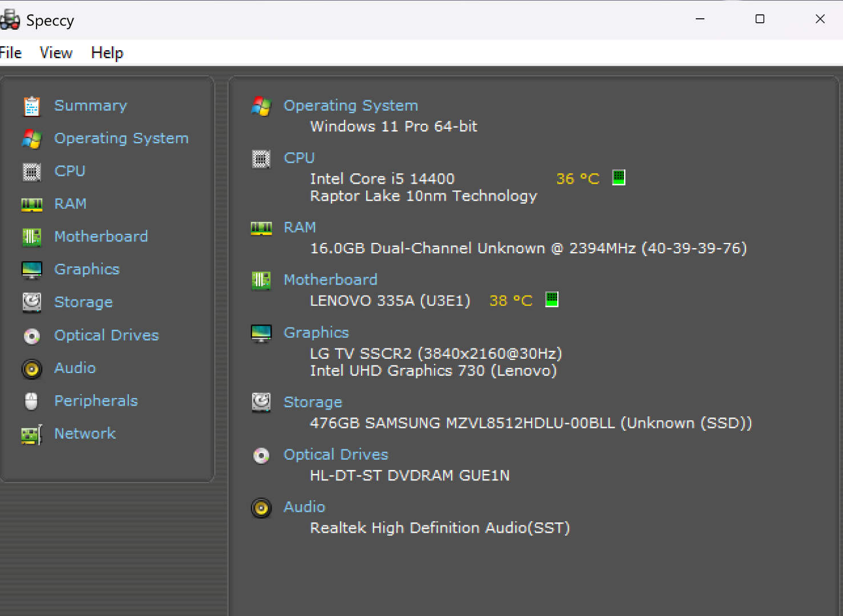Click the Operating System flag icon in sidebar
Image resolution: width=843 pixels, height=616 pixels.
[31, 139]
